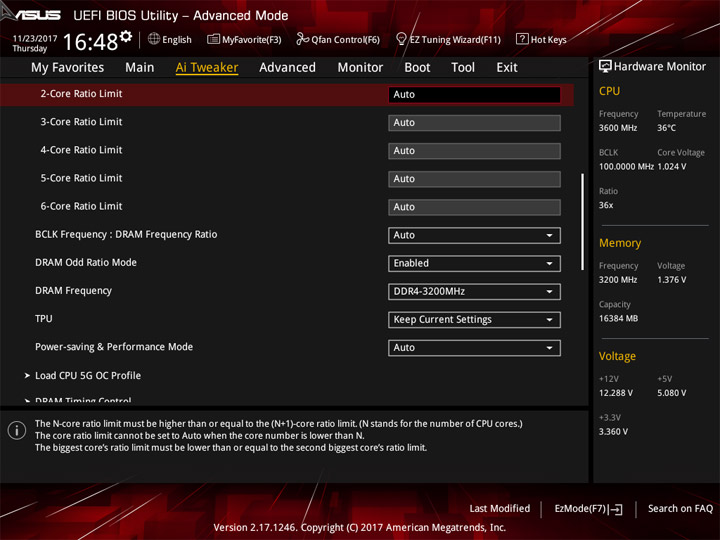Click BCLK value 100.0000 MHz

click(626, 166)
